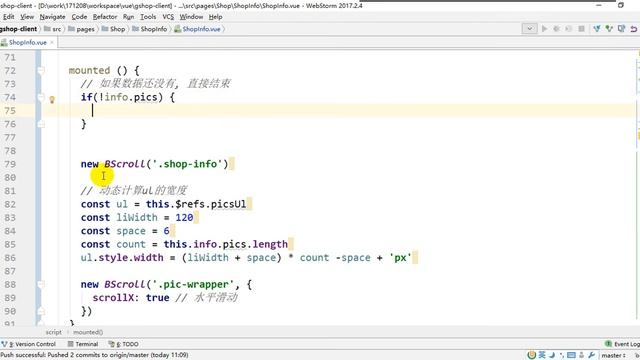Click the ShopInfo.vue breadcrumb in navigation bar
This screenshot has height=360, width=640.
click(198, 29)
